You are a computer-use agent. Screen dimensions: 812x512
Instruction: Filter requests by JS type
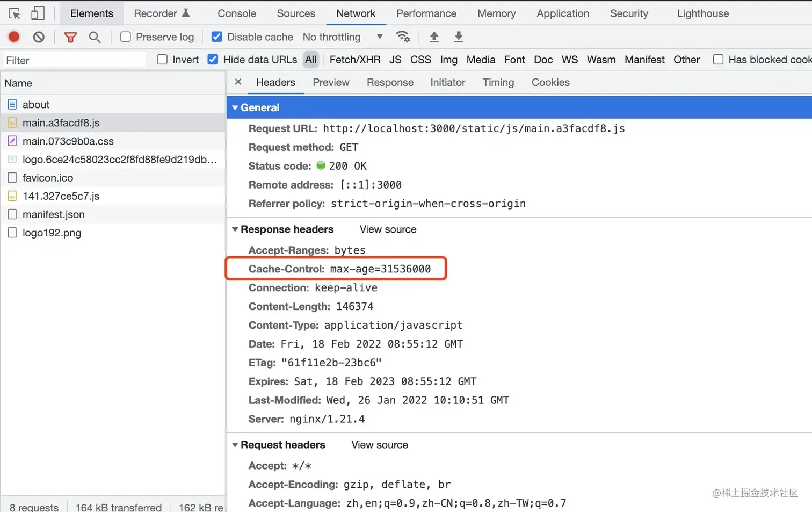tap(395, 60)
